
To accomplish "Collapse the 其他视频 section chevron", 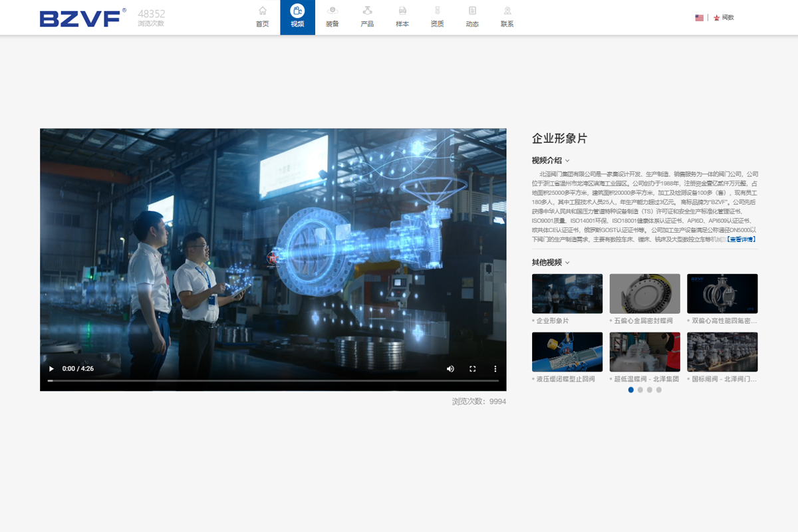I will point(567,263).
